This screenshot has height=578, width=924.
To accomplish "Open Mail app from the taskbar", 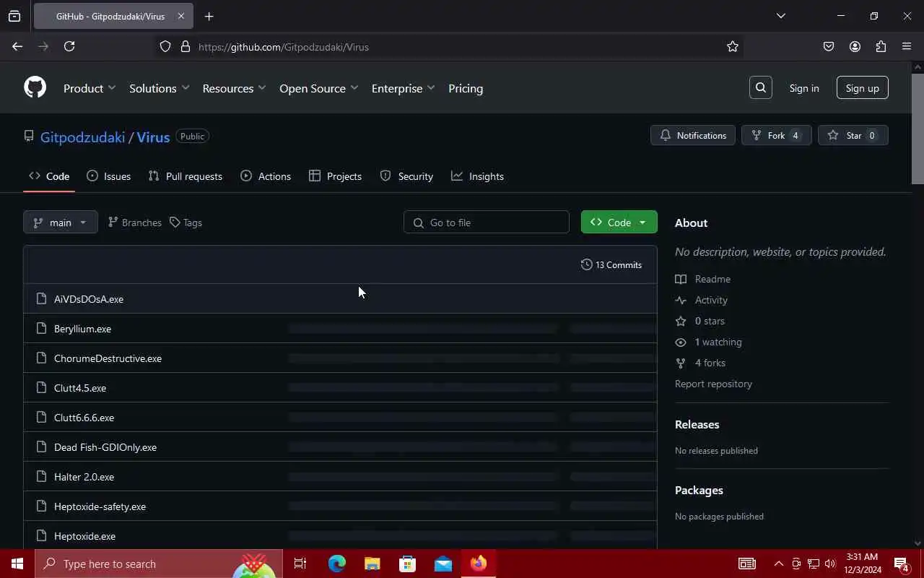I will [443, 564].
